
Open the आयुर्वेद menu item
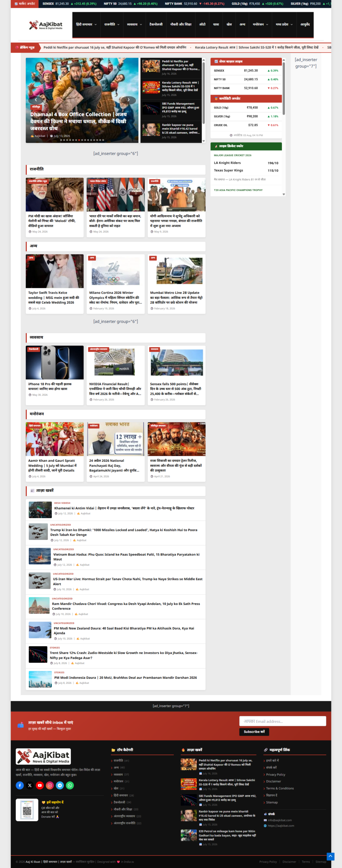click(305, 24)
